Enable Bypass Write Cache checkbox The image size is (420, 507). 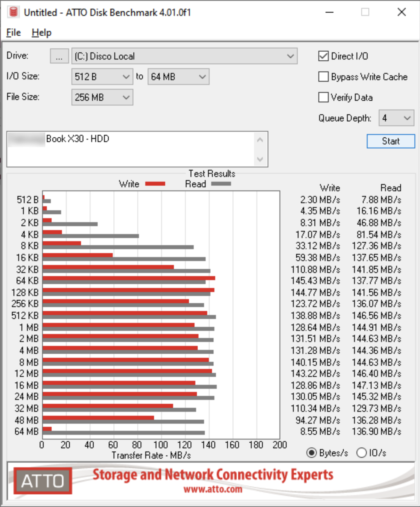(x=324, y=77)
